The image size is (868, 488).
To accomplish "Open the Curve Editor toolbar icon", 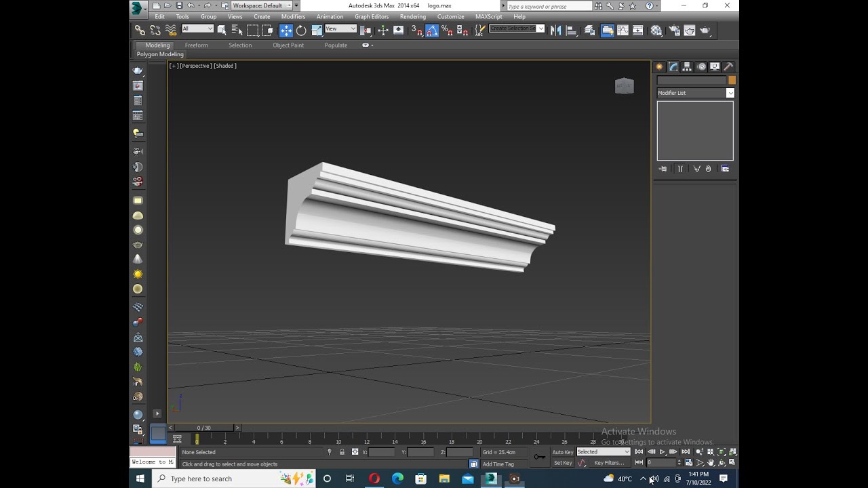I will coord(623,30).
